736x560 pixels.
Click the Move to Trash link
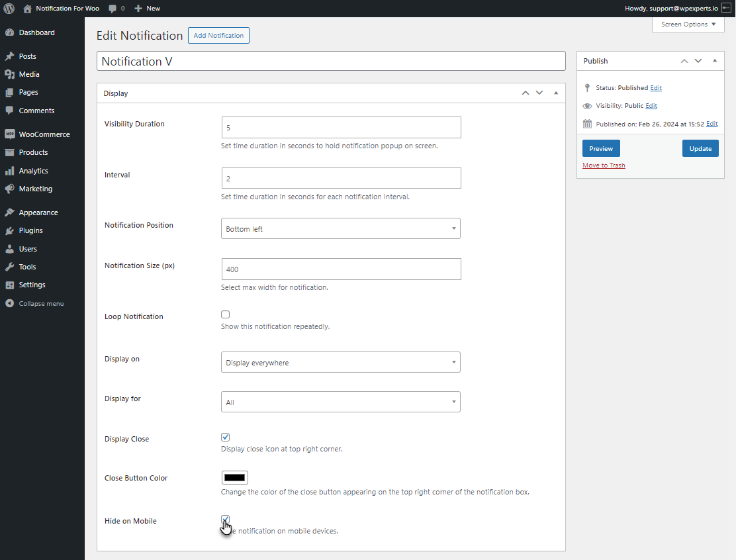point(604,165)
